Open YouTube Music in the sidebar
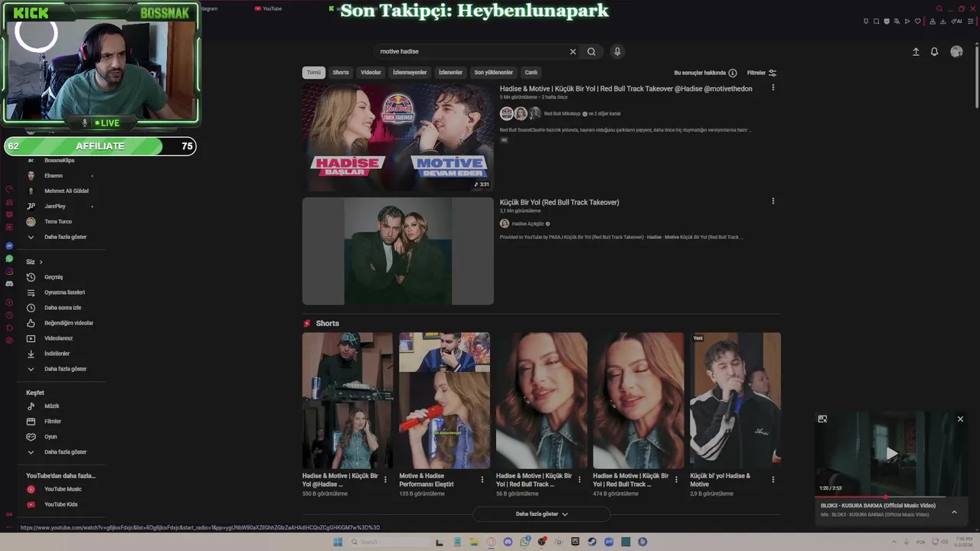This screenshot has height=551, width=980. [63, 489]
